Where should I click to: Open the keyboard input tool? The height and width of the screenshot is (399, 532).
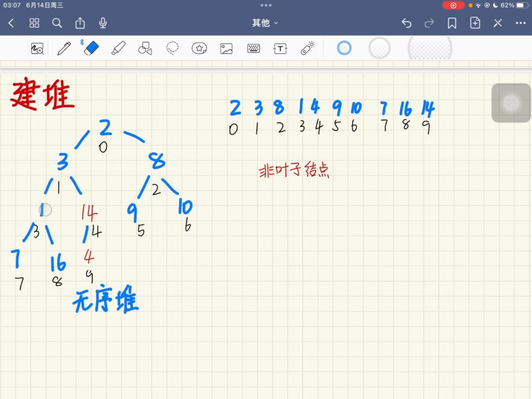pos(253,48)
